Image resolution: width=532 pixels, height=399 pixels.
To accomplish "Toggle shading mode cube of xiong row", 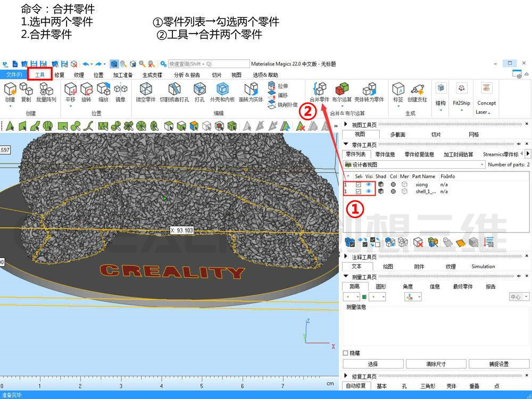I will pyautogui.click(x=381, y=185).
